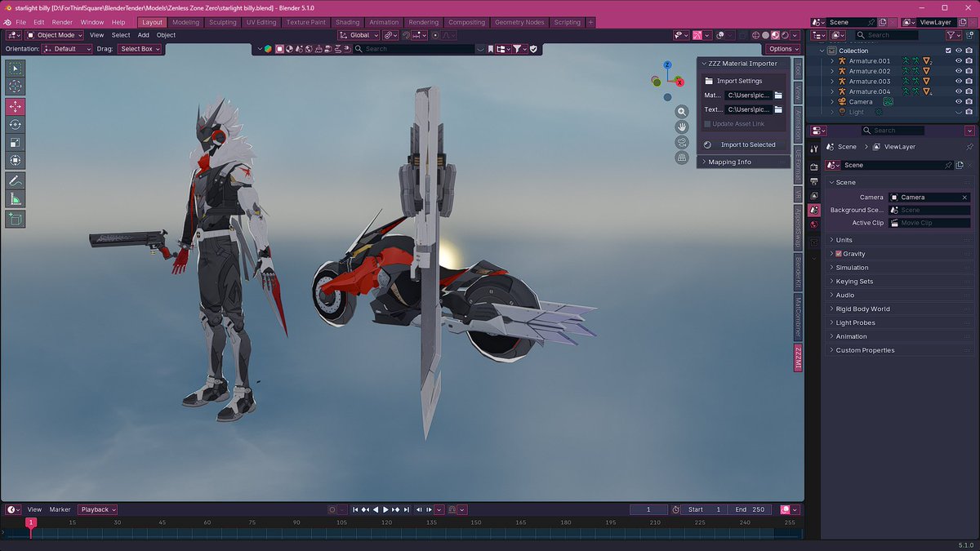Open the Global transform orientation dropdown

[359, 36]
